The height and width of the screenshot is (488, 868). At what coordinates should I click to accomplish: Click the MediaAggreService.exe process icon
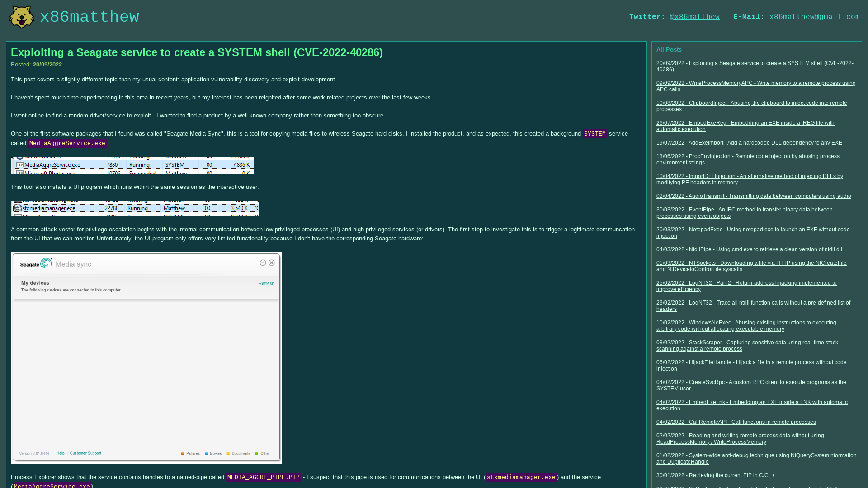coord(19,164)
